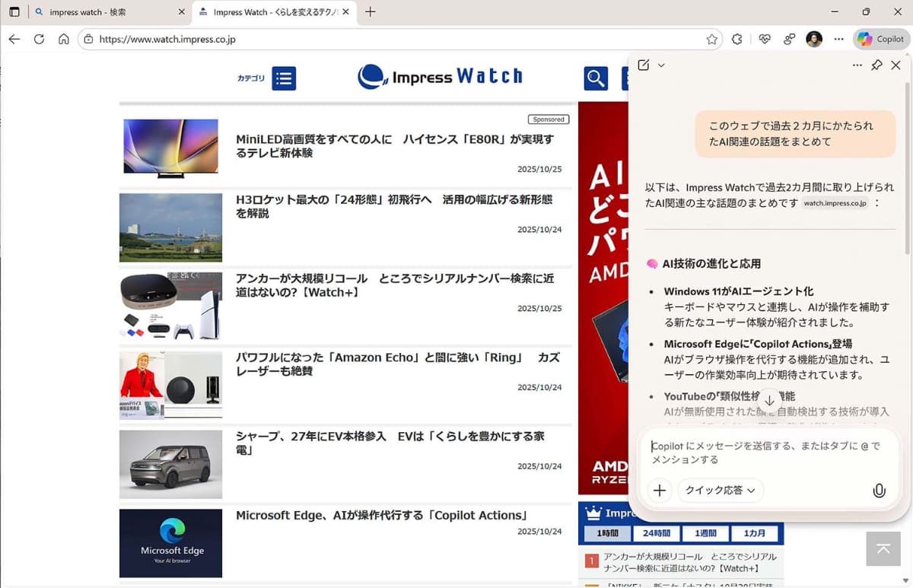Reload the current page

click(x=39, y=39)
